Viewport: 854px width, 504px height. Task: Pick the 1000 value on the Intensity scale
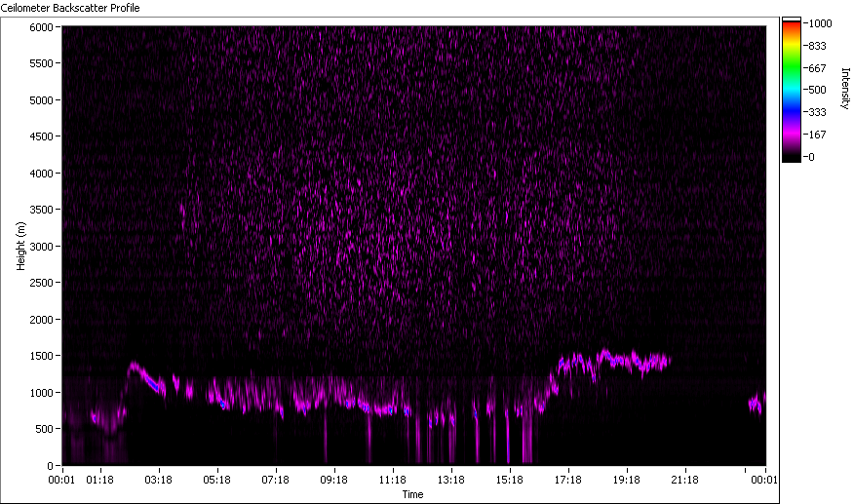[x=821, y=23]
